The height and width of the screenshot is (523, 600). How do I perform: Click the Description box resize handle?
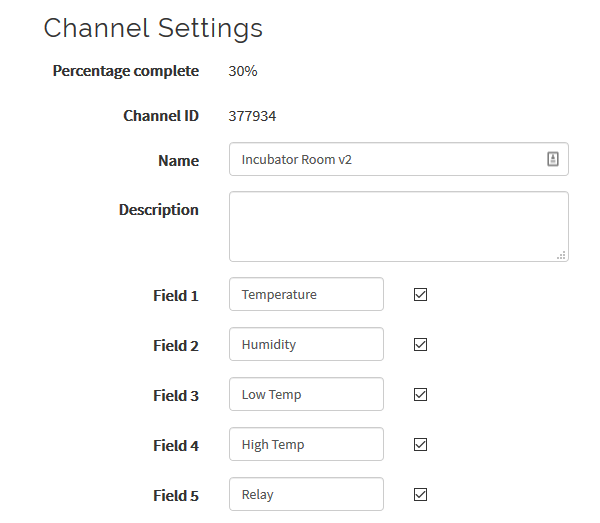pyautogui.click(x=561, y=255)
